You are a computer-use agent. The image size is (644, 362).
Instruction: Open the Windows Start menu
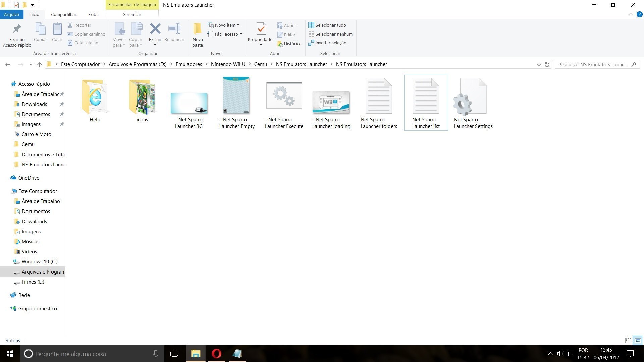click(x=10, y=354)
